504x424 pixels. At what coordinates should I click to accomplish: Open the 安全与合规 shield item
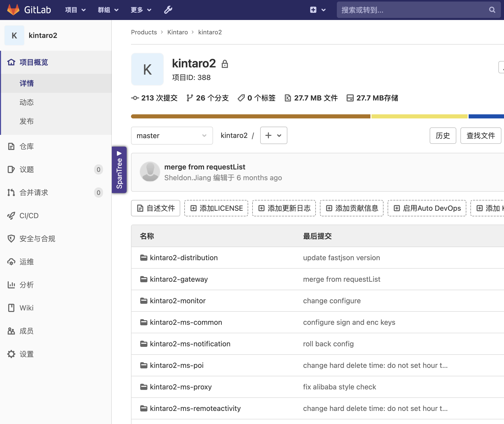tap(11, 239)
